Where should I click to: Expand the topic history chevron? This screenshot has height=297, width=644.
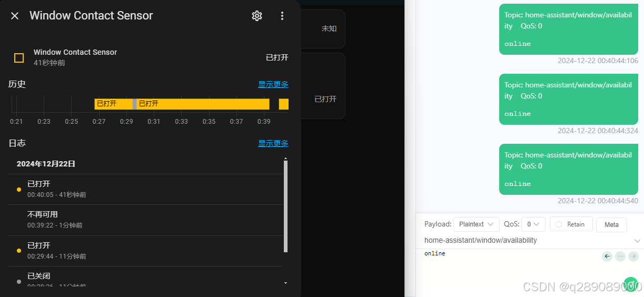pos(637,241)
